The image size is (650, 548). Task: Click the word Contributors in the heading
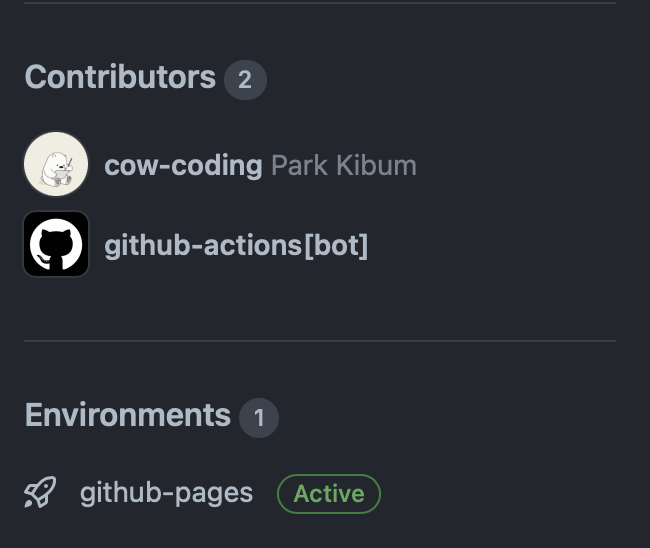[x=120, y=77]
